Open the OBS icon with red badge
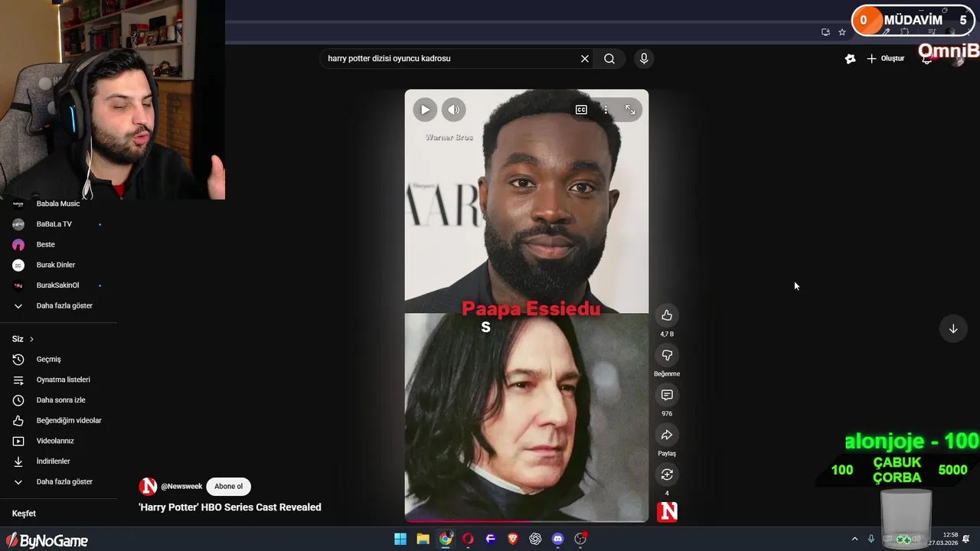This screenshot has width=980, height=551. pos(580,539)
